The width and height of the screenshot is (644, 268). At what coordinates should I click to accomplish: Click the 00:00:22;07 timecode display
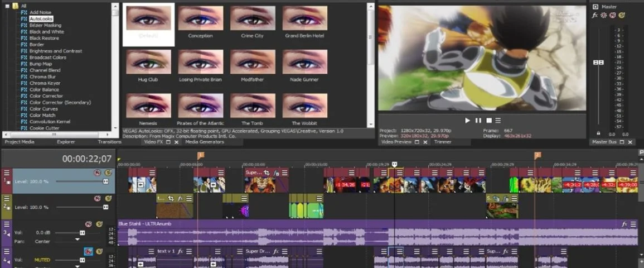[x=86, y=159]
